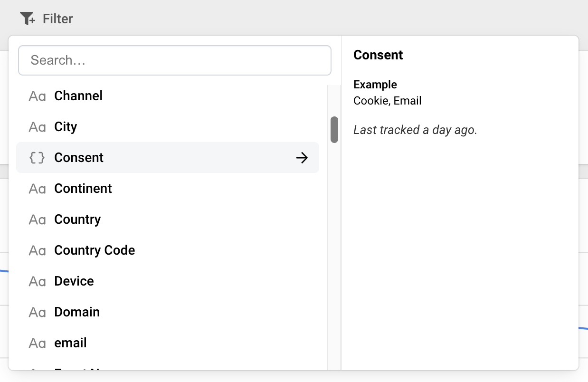Viewport: 588px width, 382px height.
Task: Choose Country from the property list
Action: (168, 220)
